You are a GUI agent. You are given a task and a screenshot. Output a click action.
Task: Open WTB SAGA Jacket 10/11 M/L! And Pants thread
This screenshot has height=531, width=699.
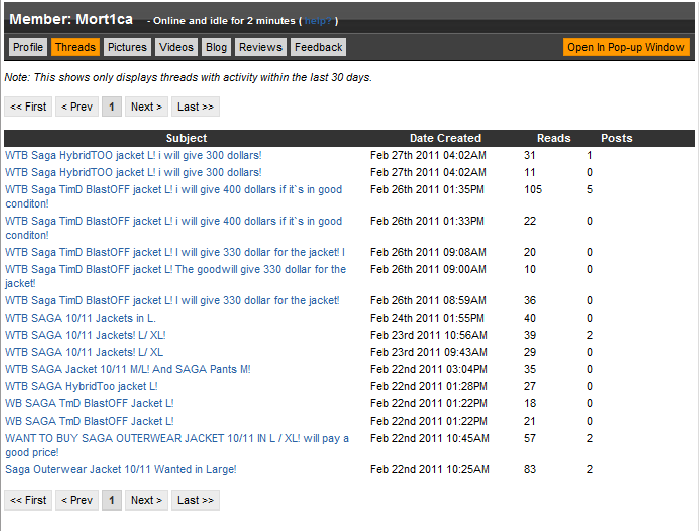tap(127, 369)
